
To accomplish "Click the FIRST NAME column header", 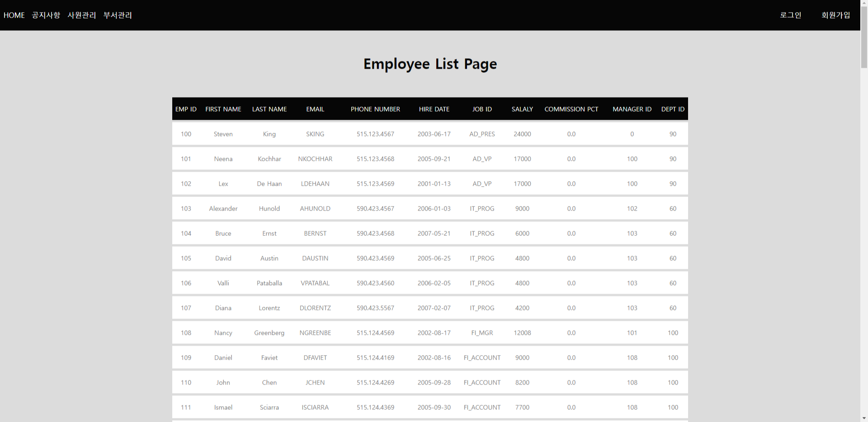I will click(223, 109).
